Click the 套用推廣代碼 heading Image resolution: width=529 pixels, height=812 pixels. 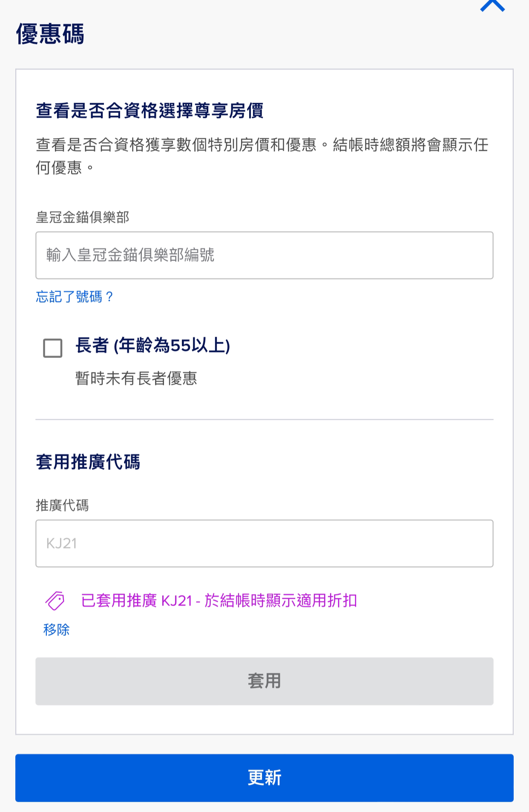pos(88,462)
